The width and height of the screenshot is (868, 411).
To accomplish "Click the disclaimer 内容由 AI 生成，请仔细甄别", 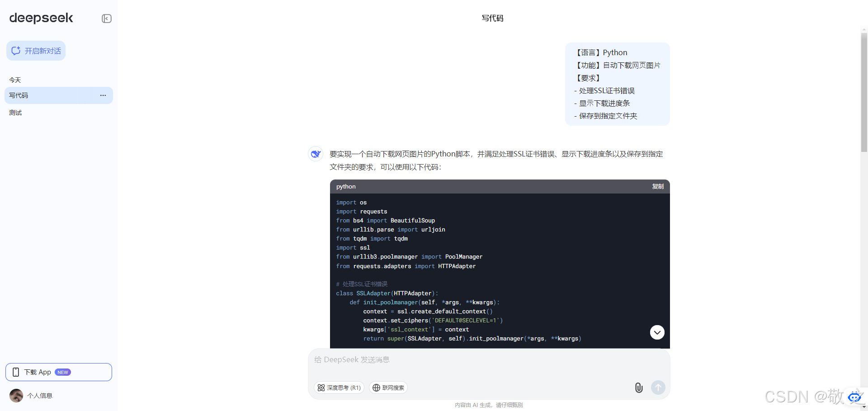I will [489, 405].
